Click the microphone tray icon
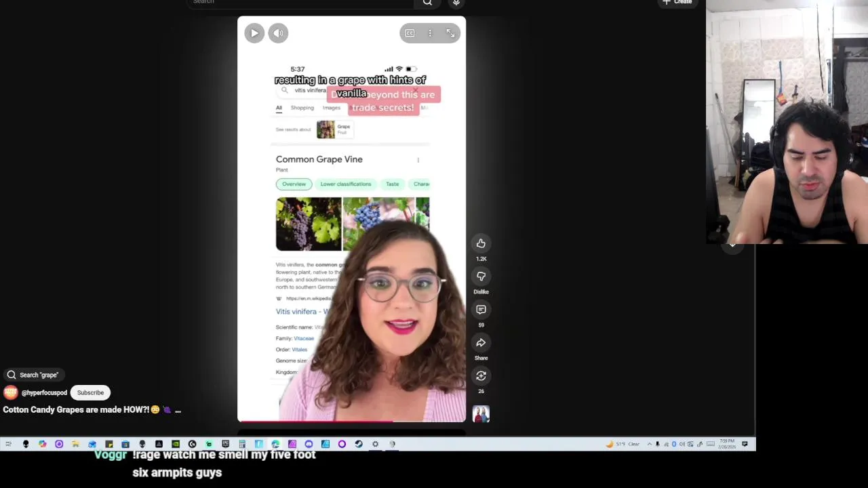The height and width of the screenshot is (488, 868). [x=658, y=444]
